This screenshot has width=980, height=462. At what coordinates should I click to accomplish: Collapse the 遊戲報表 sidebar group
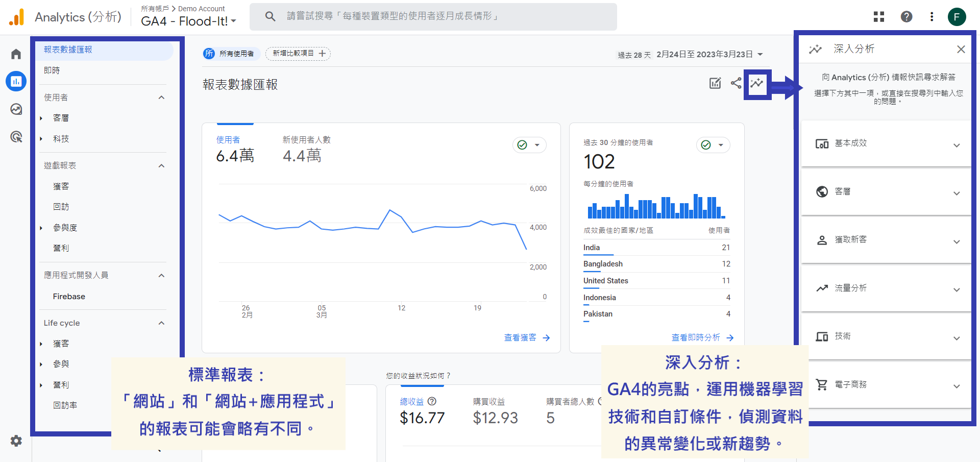161,166
